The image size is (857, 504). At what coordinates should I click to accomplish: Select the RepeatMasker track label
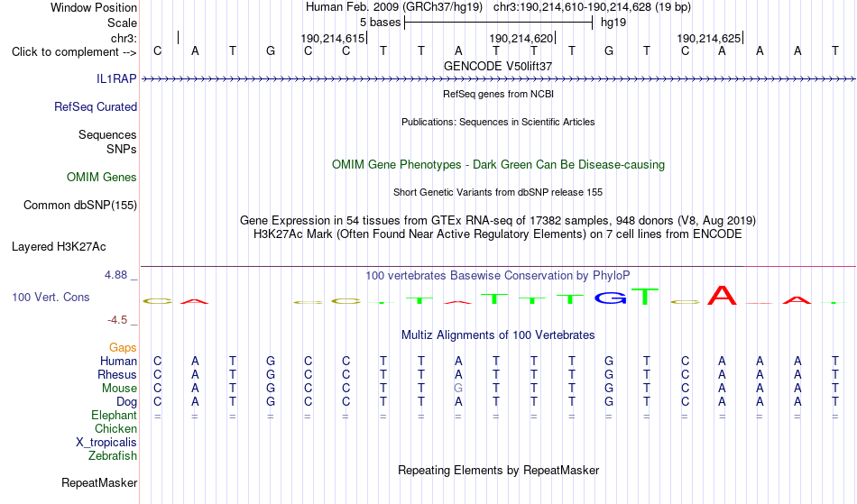pos(99,482)
